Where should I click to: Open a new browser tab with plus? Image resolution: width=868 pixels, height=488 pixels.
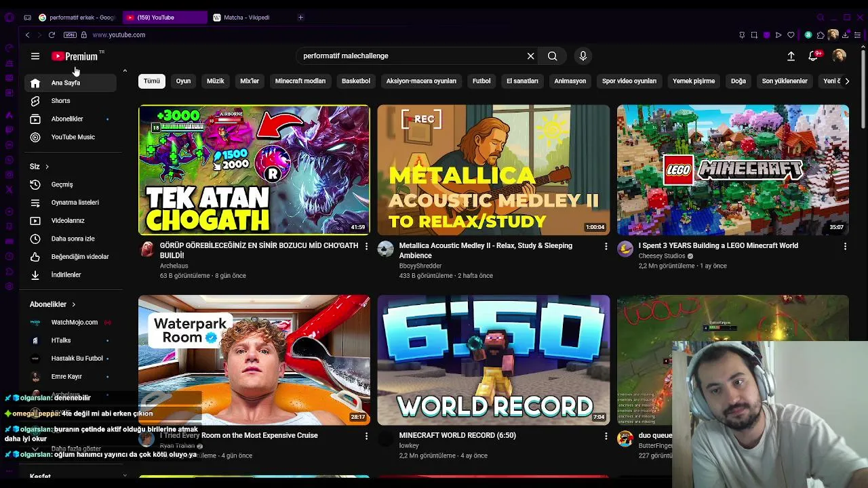[x=300, y=17]
